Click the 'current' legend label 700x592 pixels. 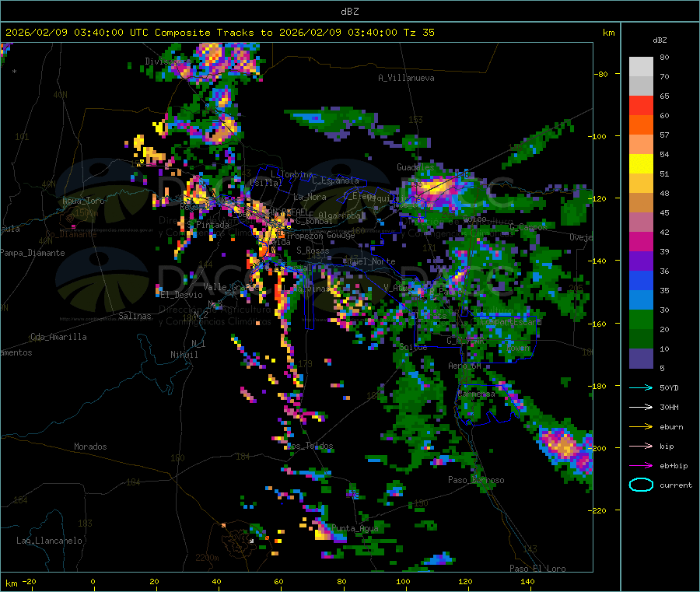tap(676, 485)
